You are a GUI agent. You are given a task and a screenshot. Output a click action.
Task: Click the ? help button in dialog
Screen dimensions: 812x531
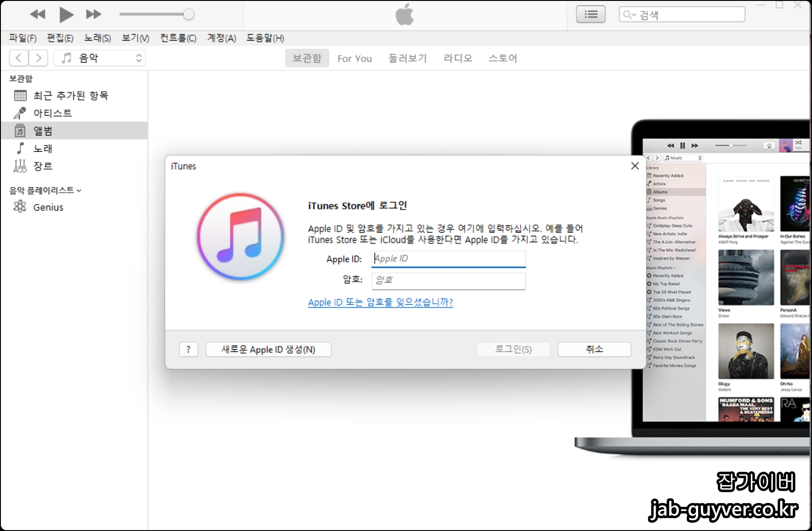tap(189, 350)
